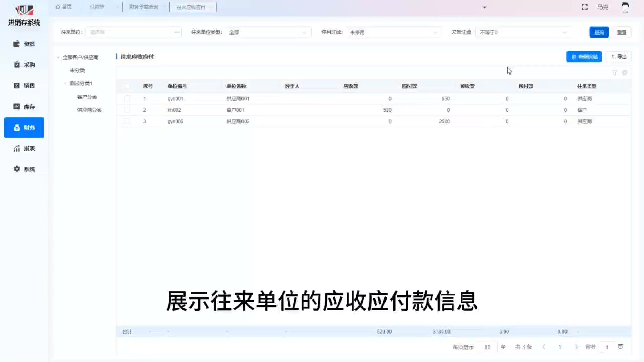Go to the 首页 home tab
The width and height of the screenshot is (644, 362).
(x=64, y=7)
